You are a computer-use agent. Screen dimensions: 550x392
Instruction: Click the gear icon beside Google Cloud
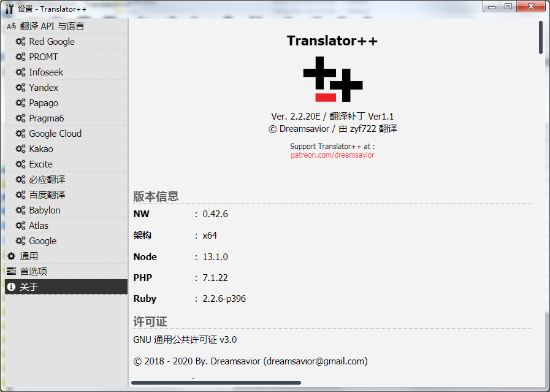20,134
